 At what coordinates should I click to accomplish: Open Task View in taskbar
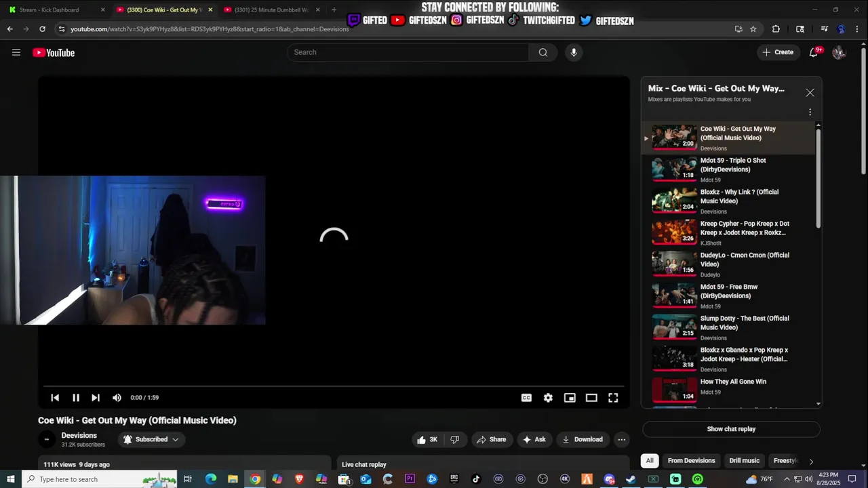click(188, 479)
